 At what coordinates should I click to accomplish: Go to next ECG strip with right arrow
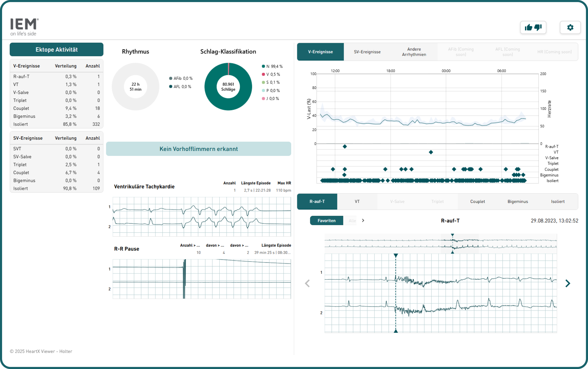click(568, 283)
